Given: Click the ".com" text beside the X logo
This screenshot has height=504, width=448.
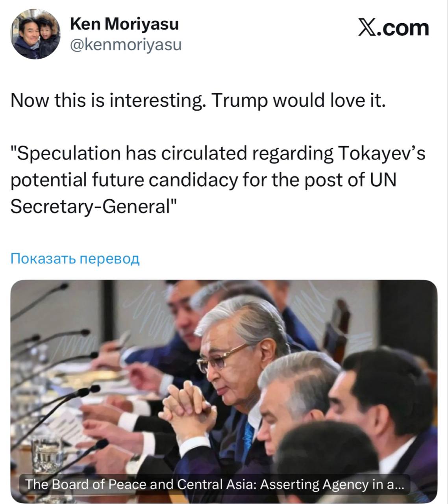Looking at the screenshot, I should coord(404,28).
